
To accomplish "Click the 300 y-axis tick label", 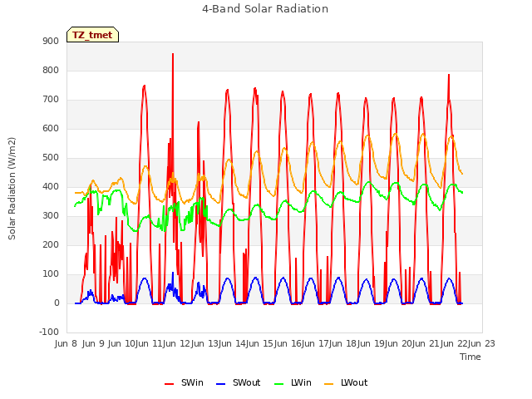I will point(51,216).
